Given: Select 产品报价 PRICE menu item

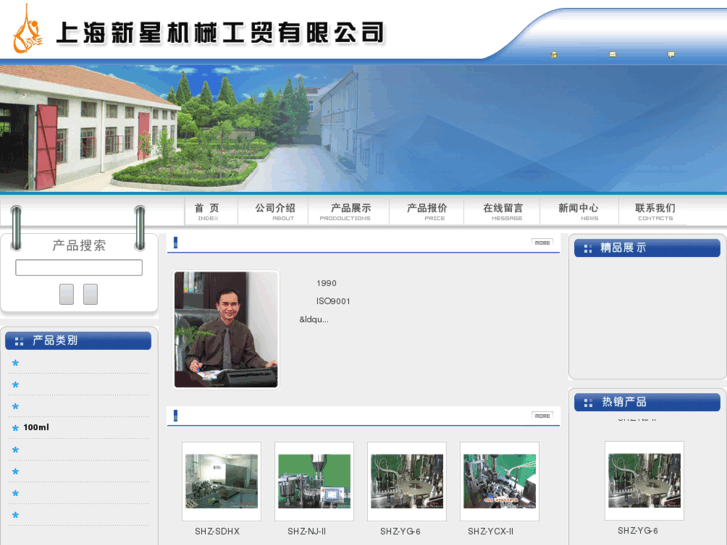Looking at the screenshot, I should point(427,212).
